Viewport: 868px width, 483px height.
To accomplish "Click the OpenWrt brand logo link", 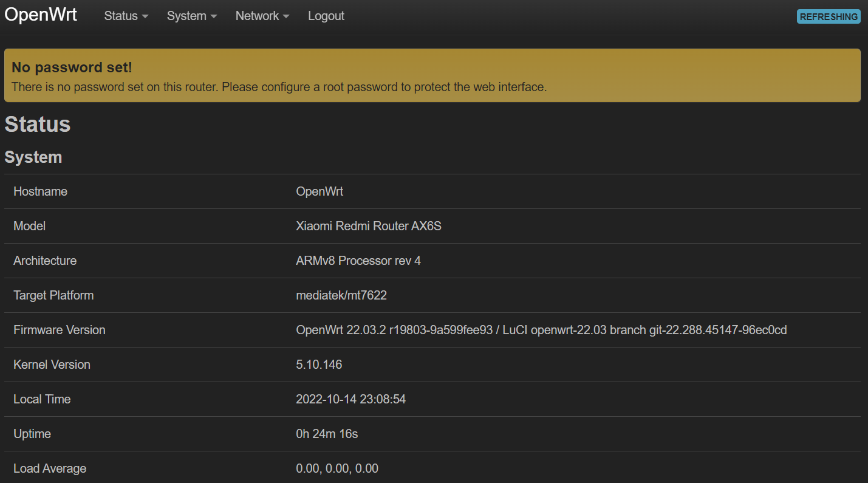I will tap(41, 15).
